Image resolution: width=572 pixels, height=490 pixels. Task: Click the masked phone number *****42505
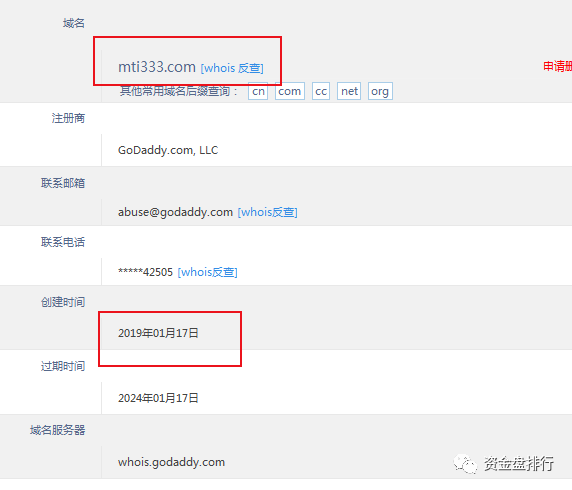click(x=145, y=272)
